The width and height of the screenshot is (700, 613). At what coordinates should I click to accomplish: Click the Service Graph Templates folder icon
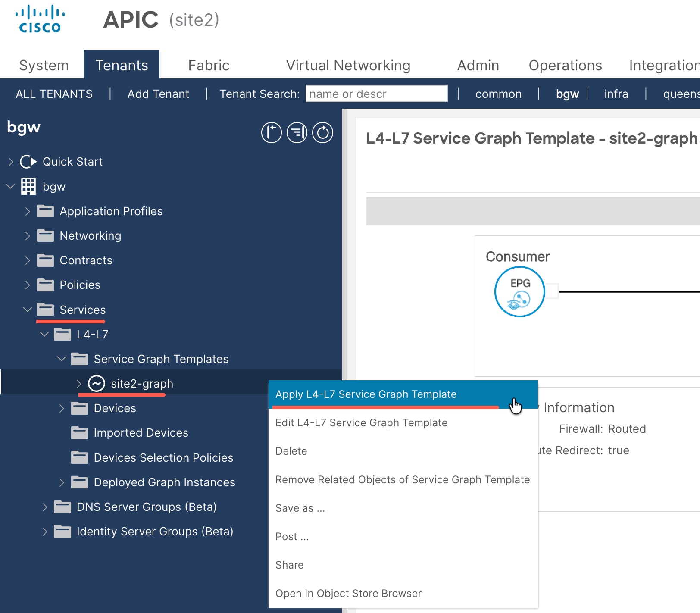pyautogui.click(x=79, y=359)
